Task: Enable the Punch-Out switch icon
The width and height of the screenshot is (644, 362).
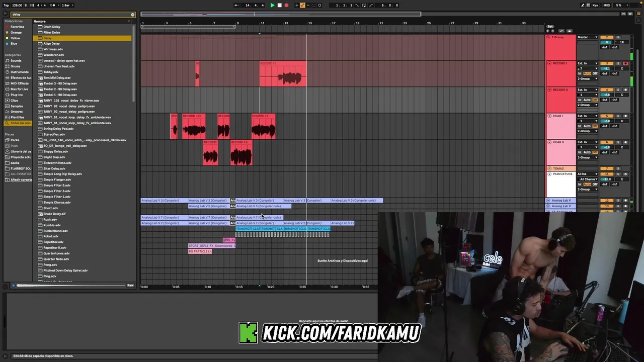Action: tap(371, 5)
